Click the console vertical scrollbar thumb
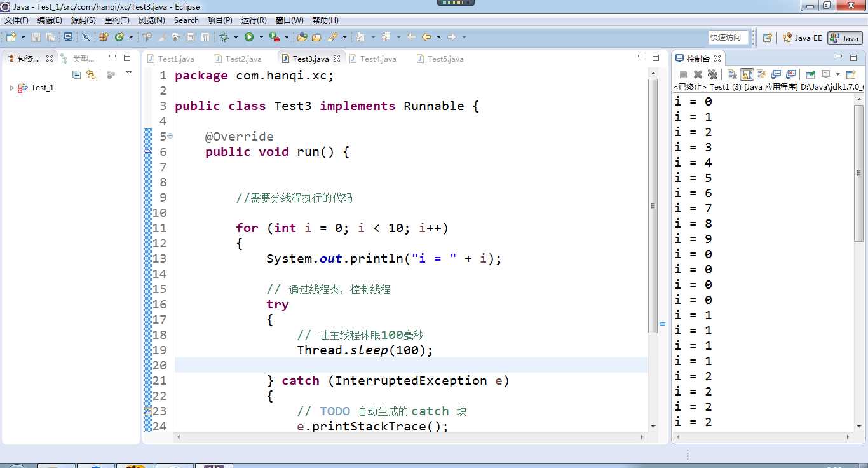868x468 pixels. [x=858, y=173]
